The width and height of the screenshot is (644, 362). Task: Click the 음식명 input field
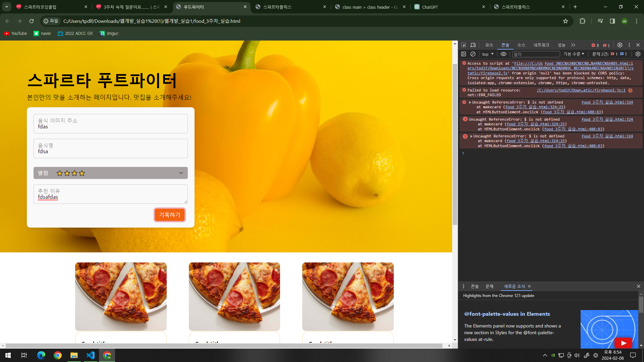[111, 148]
